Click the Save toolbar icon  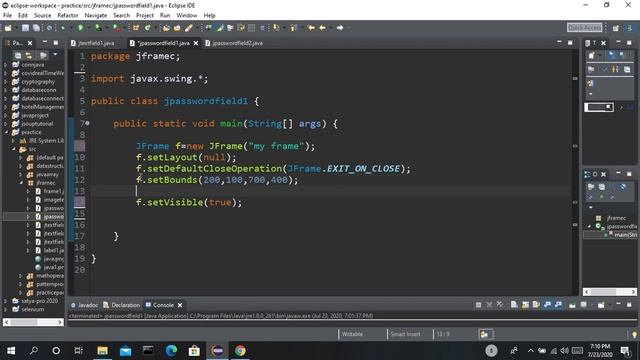pos(25,28)
